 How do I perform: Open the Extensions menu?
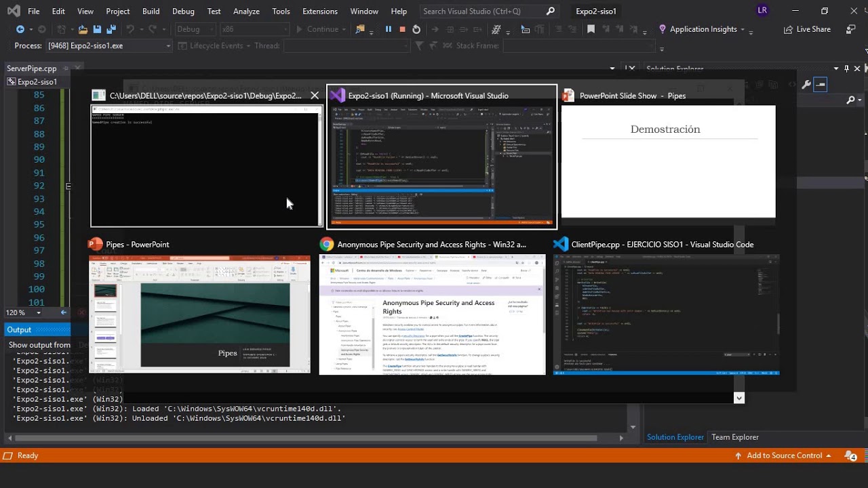(320, 11)
